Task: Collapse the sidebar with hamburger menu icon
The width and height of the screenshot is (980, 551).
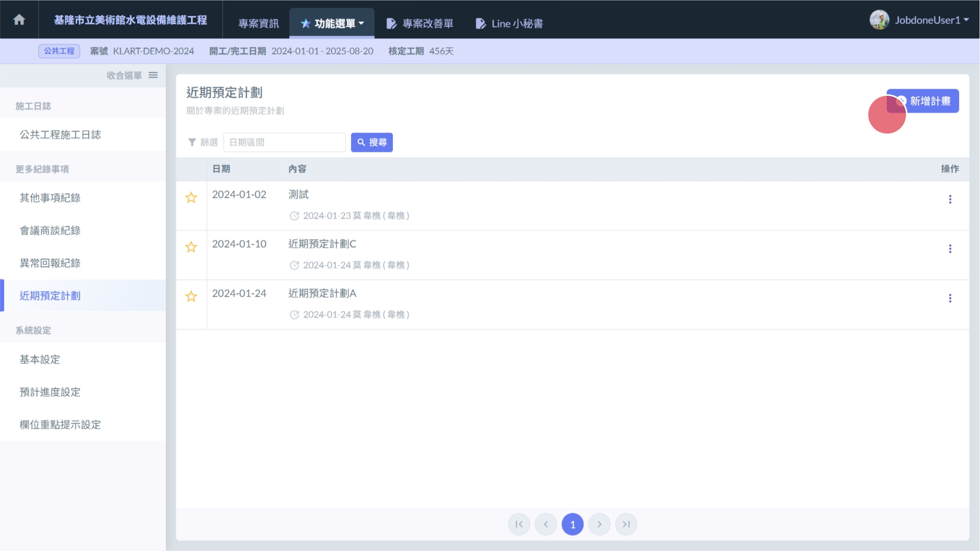Action: click(x=153, y=75)
